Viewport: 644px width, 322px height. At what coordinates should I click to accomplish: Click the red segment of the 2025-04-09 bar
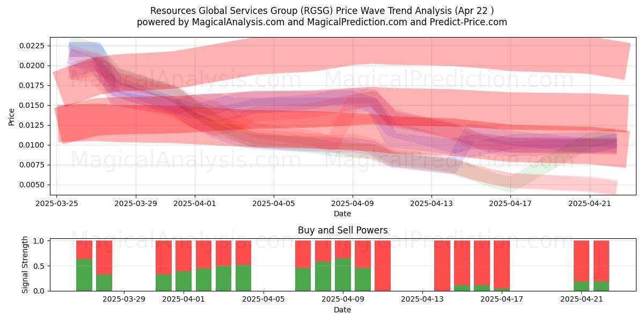[x=343, y=250]
